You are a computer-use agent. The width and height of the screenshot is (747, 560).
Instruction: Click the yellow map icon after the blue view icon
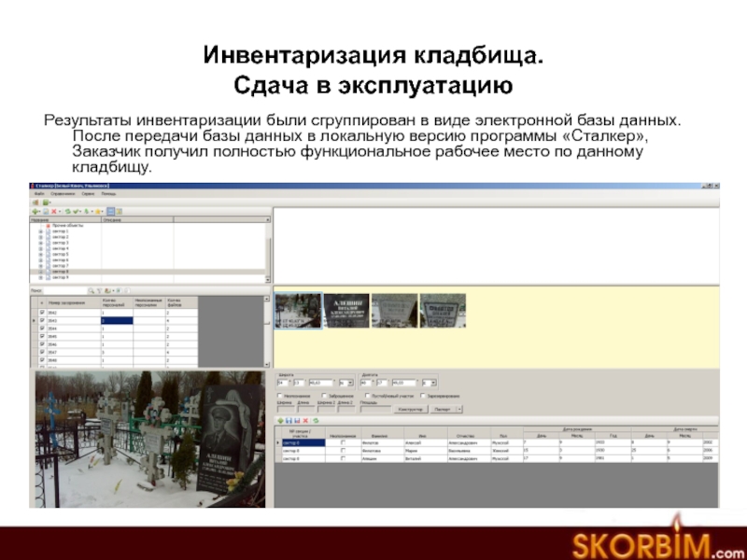coord(120,211)
